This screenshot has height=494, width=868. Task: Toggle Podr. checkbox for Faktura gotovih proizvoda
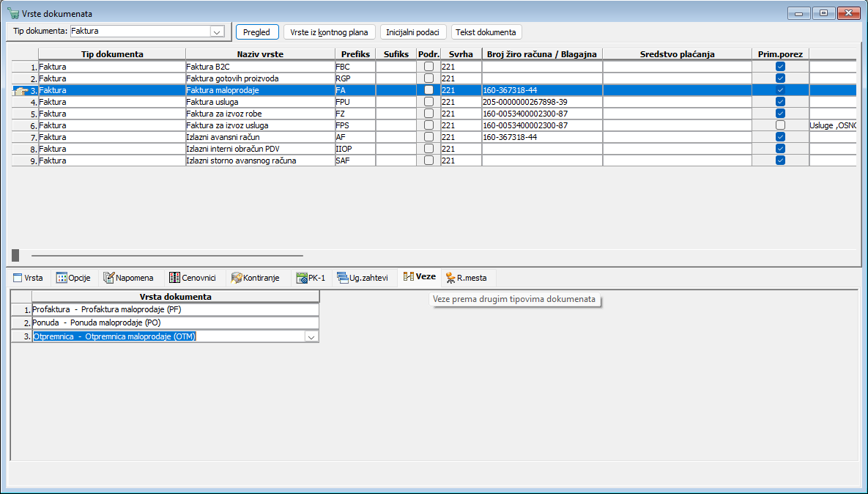(429, 78)
